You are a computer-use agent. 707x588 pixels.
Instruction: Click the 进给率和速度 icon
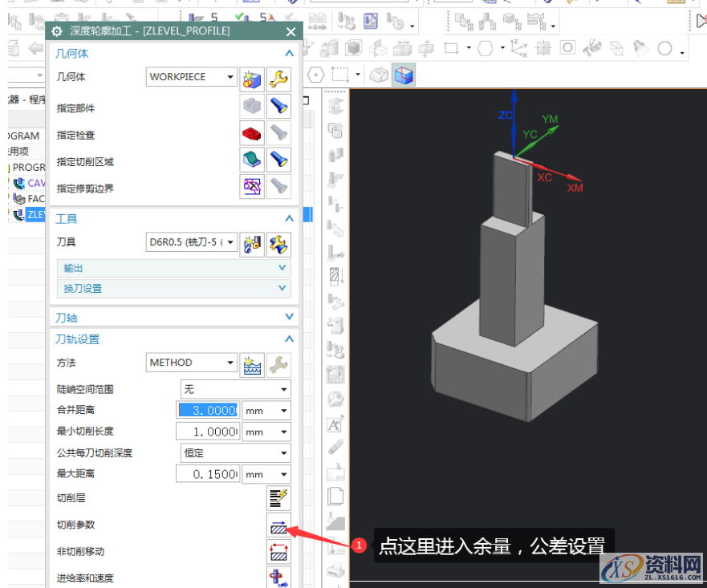278,577
